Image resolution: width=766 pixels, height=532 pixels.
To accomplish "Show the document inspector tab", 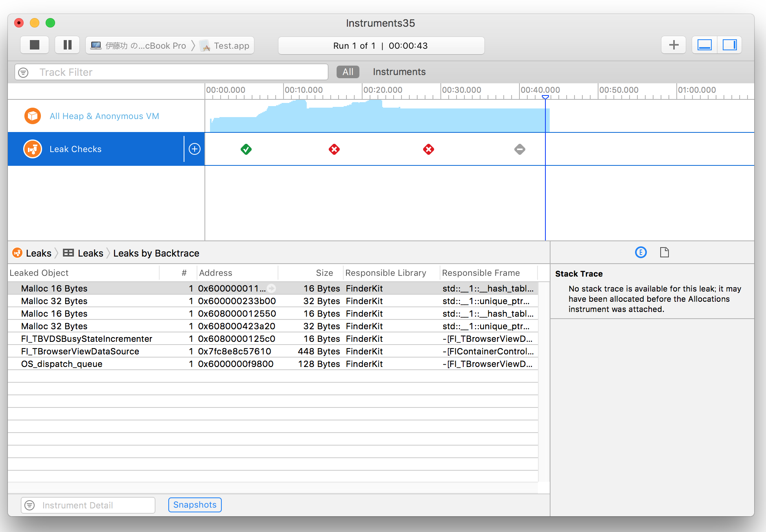I will point(665,252).
